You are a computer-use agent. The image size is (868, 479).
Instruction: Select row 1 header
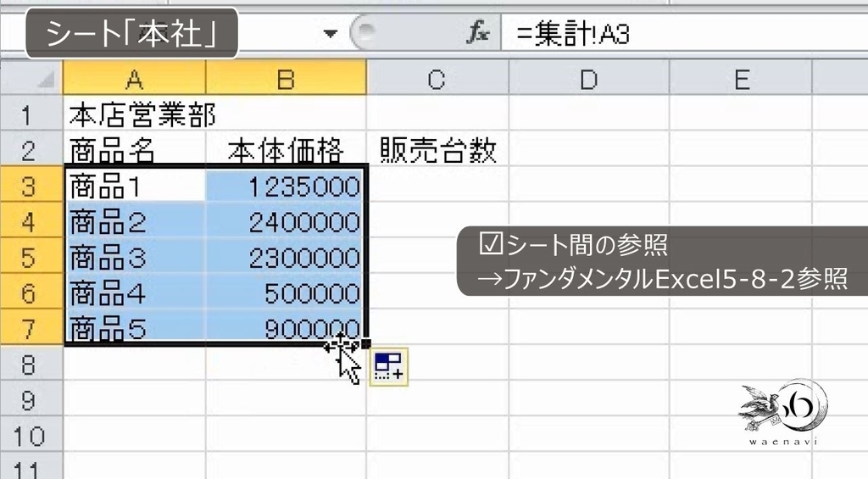click(x=31, y=114)
